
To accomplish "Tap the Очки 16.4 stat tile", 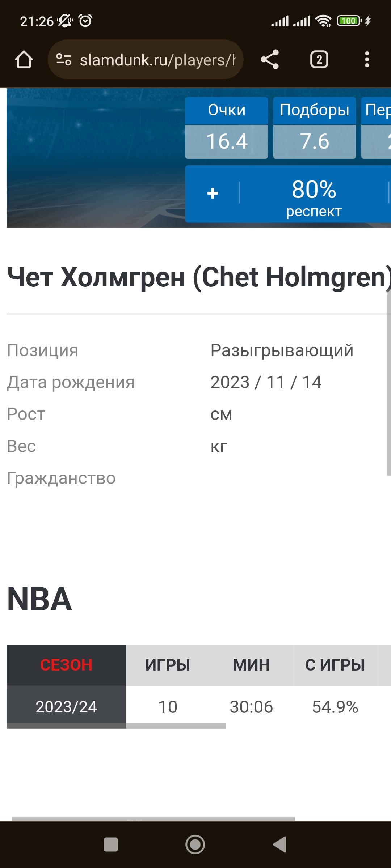I will pos(227,128).
